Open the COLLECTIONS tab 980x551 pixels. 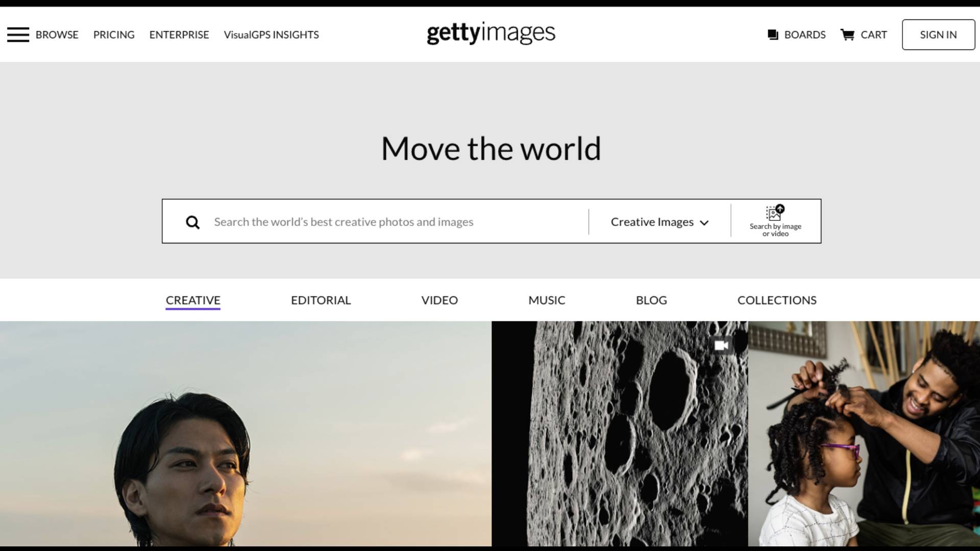coord(777,300)
